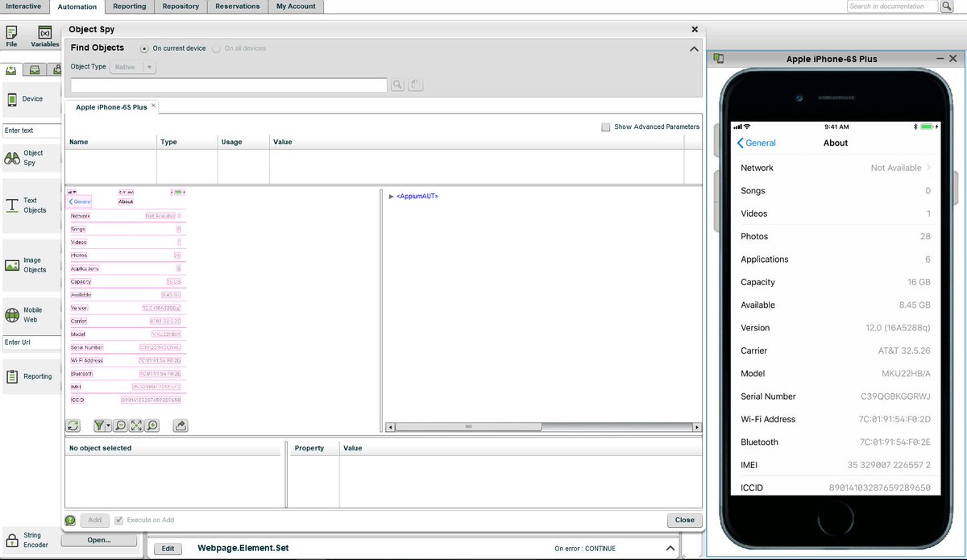Go to My Account tab

click(296, 6)
